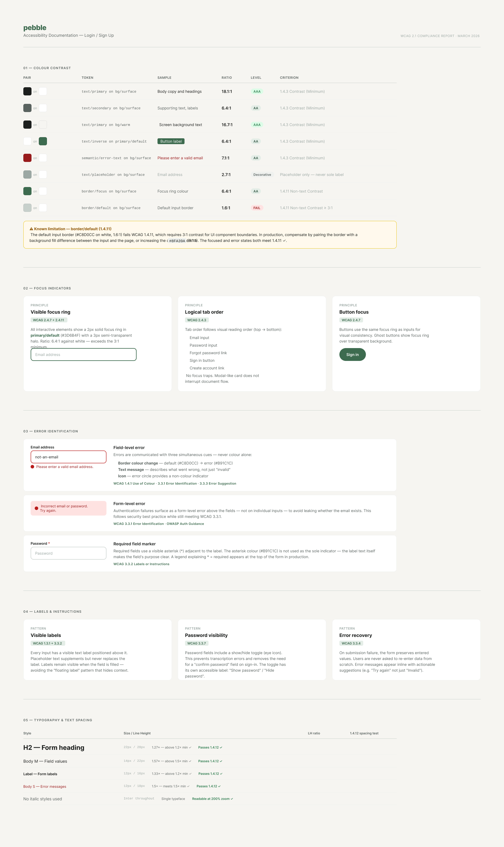Viewport: 504px width, 847px height.
Task: Click the error circle in the Incorrect email banner
Action: tap(36, 508)
